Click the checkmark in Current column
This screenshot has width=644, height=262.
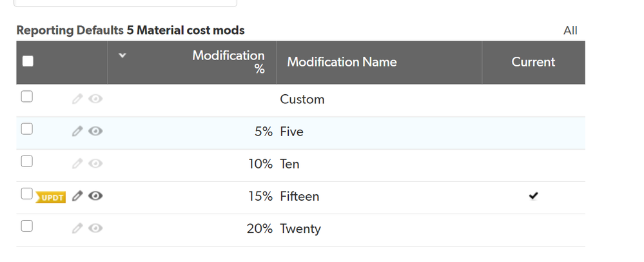pos(533,196)
